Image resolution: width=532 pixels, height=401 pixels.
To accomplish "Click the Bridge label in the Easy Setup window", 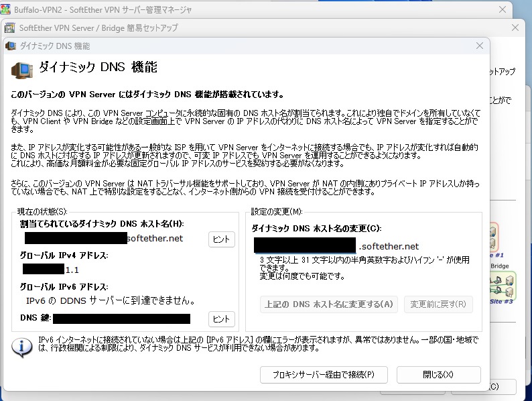I will click(x=499, y=266).
